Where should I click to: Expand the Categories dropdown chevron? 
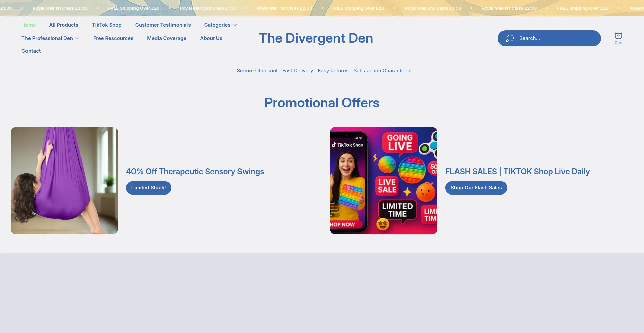point(235,25)
